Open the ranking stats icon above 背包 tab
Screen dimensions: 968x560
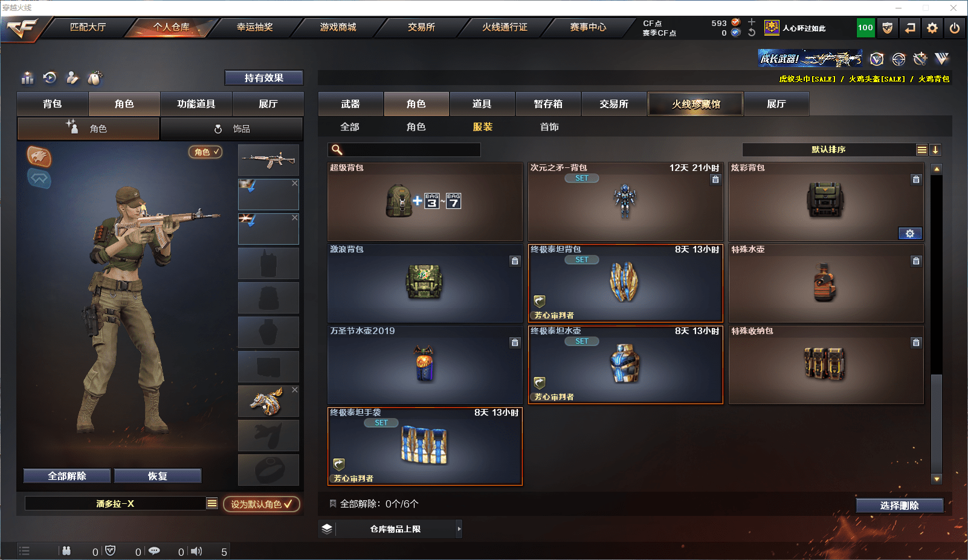pos(28,78)
